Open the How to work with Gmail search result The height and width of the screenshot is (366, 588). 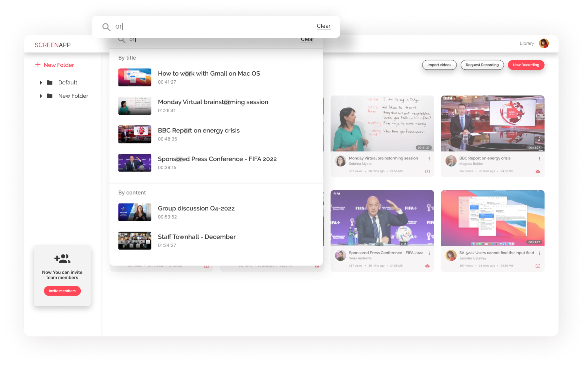pyautogui.click(x=216, y=77)
